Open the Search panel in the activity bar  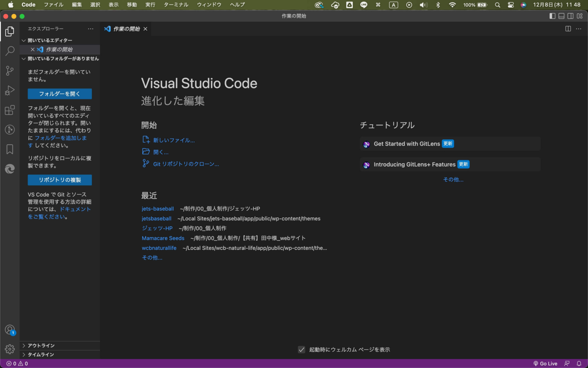pos(10,51)
